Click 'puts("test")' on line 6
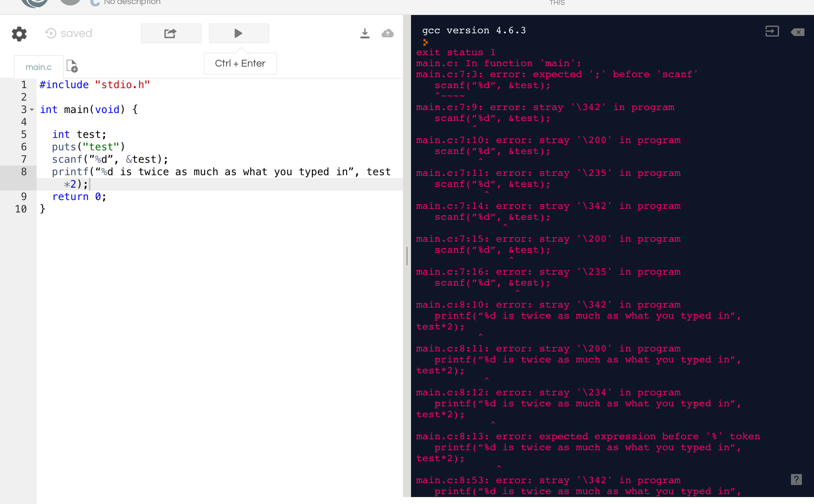 tap(88, 147)
